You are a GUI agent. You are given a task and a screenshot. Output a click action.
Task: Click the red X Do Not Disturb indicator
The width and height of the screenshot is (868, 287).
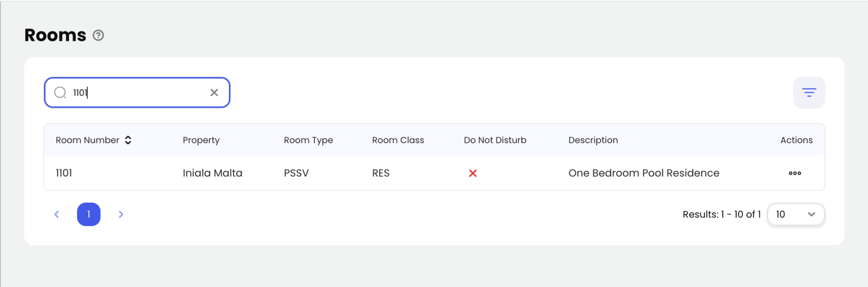[473, 173]
